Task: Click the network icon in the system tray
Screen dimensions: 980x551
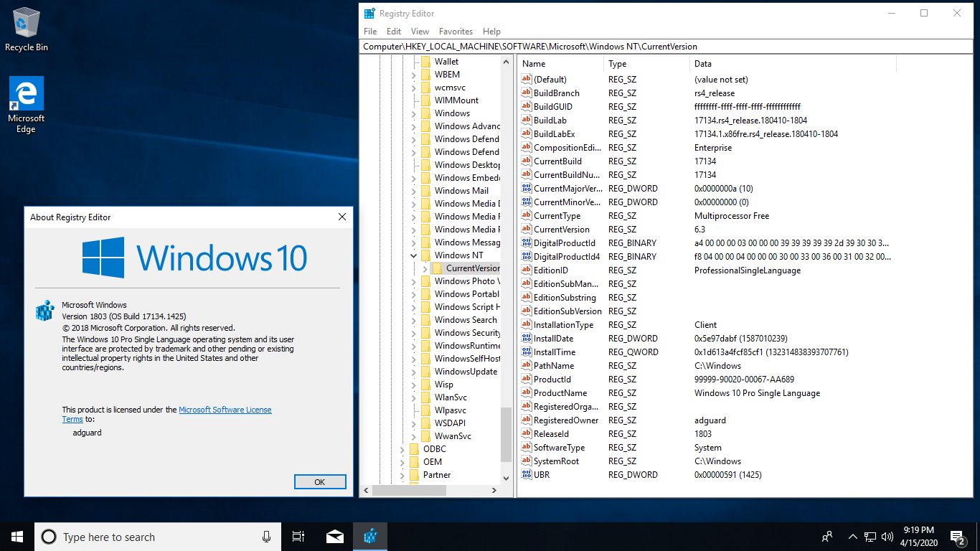Action: (x=870, y=537)
